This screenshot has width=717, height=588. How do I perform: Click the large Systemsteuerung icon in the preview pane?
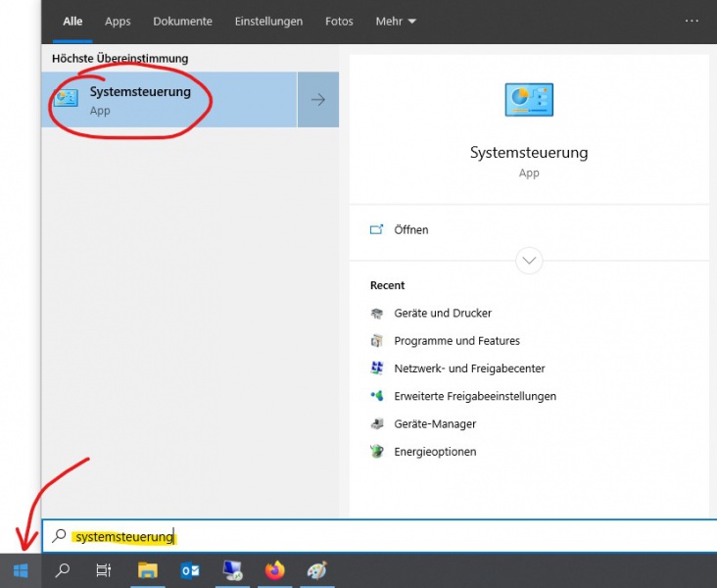click(x=529, y=100)
